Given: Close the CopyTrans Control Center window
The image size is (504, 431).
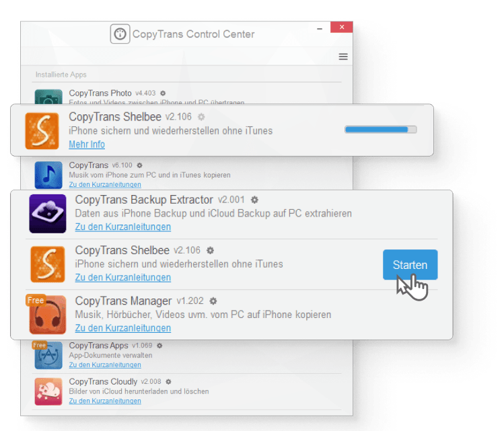Looking at the screenshot, I should 342,27.
